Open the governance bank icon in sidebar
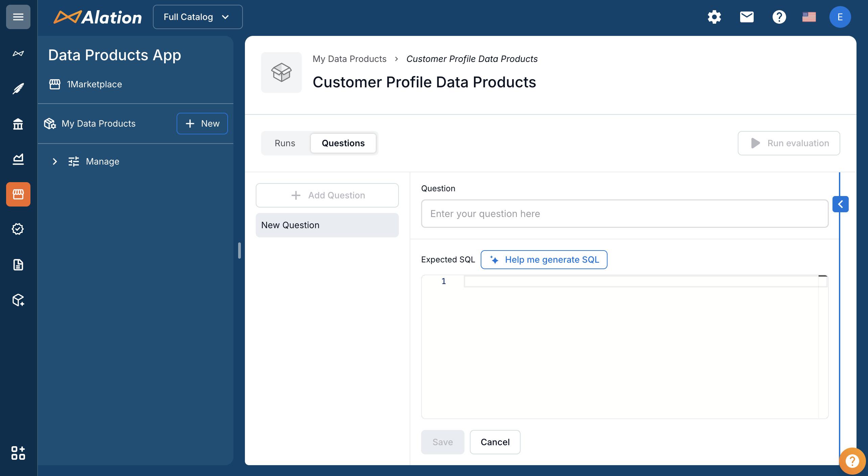The width and height of the screenshot is (868, 476). (18, 124)
